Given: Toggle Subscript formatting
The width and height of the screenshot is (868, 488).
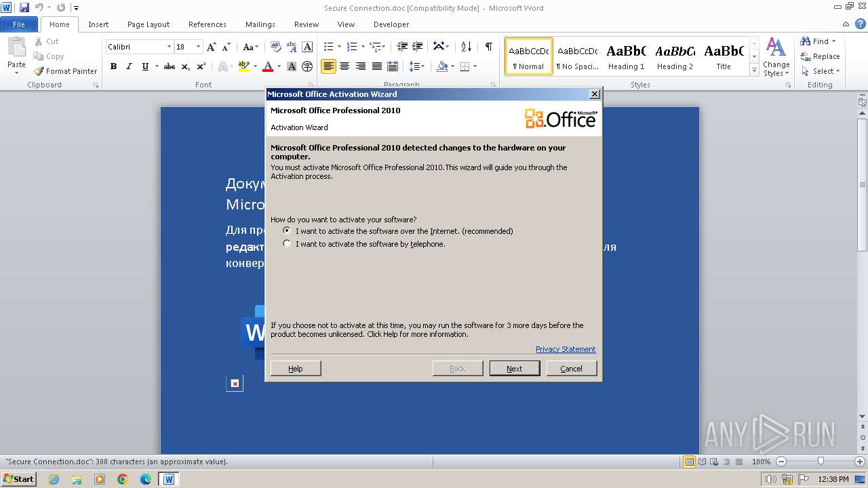Looking at the screenshot, I should click(x=186, y=66).
